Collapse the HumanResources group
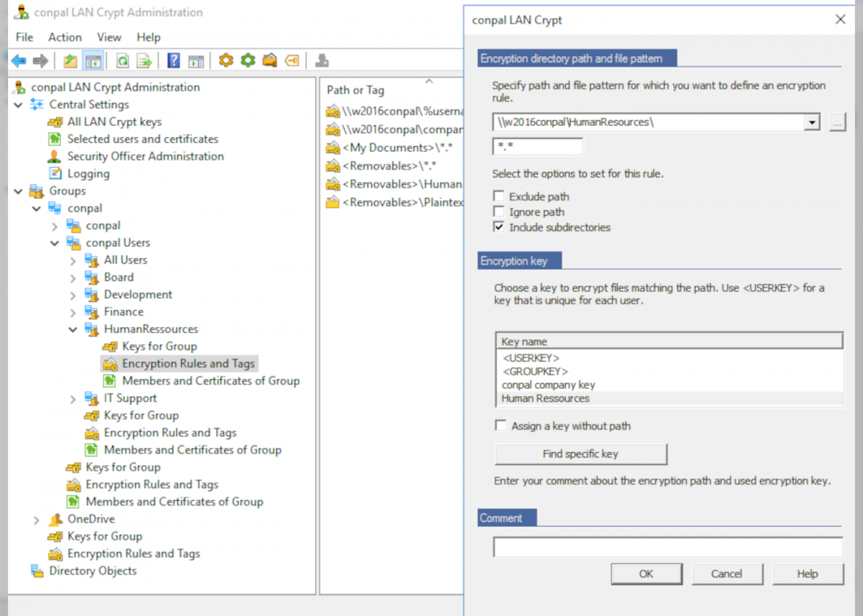The width and height of the screenshot is (863, 616). pos(72,328)
